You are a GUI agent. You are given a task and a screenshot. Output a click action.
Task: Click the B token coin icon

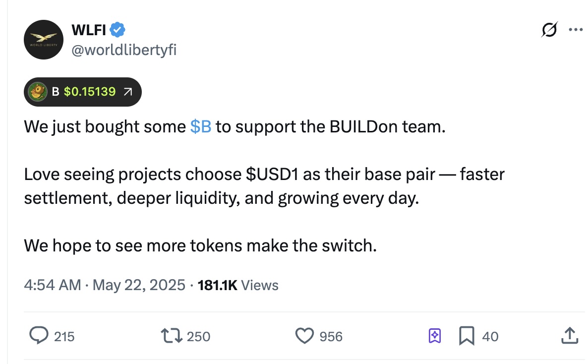pos(38,92)
